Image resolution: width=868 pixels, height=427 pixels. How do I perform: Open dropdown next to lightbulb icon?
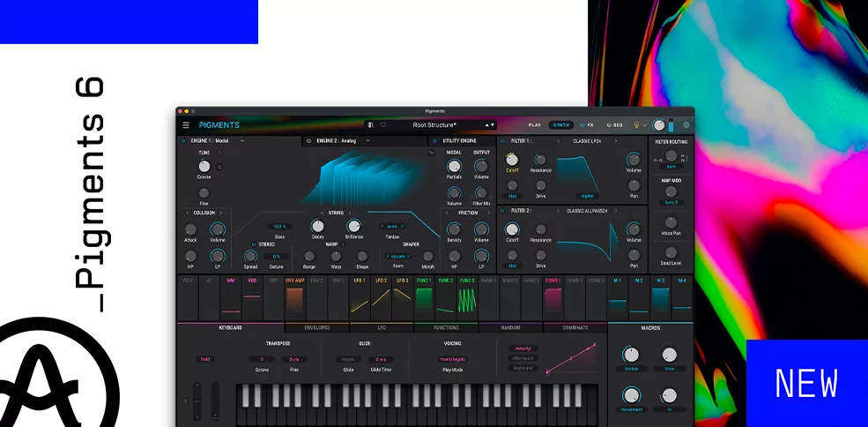click(x=645, y=125)
